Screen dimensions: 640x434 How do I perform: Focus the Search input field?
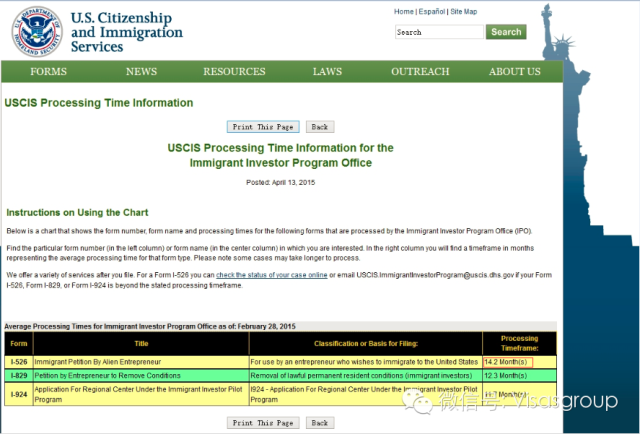[x=439, y=32]
